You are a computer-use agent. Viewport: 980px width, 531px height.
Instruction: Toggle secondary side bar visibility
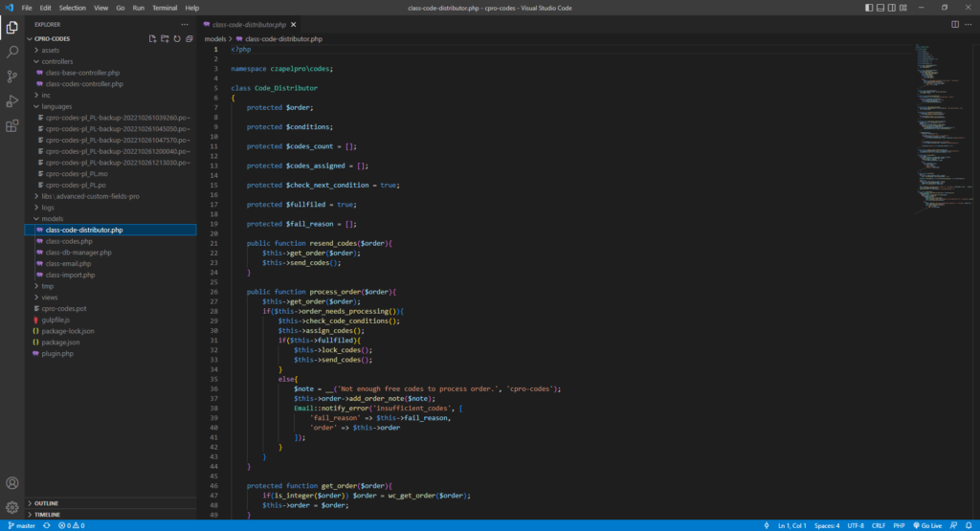(x=892, y=8)
